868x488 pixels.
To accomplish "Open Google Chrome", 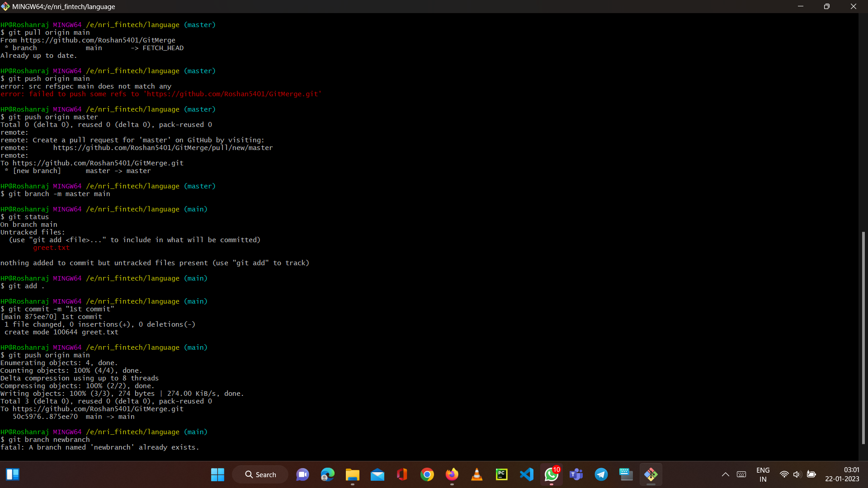I will click(x=427, y=474).
